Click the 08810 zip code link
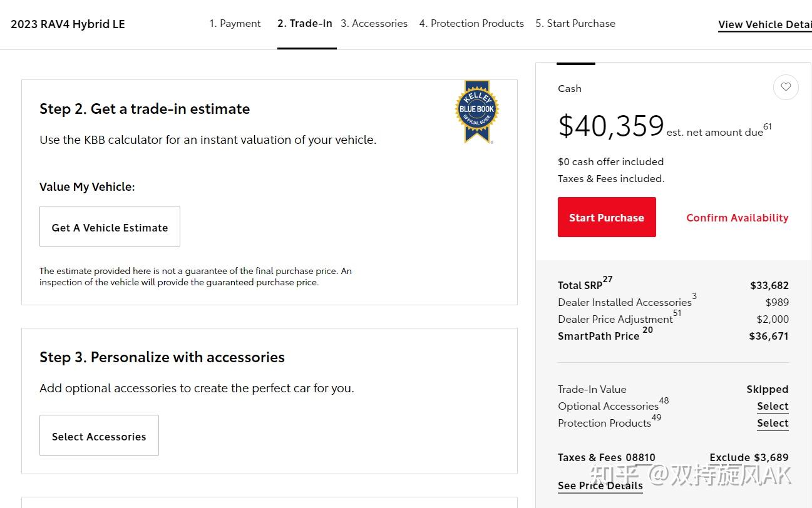Image resolution: width=812 pixels, height=508 pixels. point(640,458)
